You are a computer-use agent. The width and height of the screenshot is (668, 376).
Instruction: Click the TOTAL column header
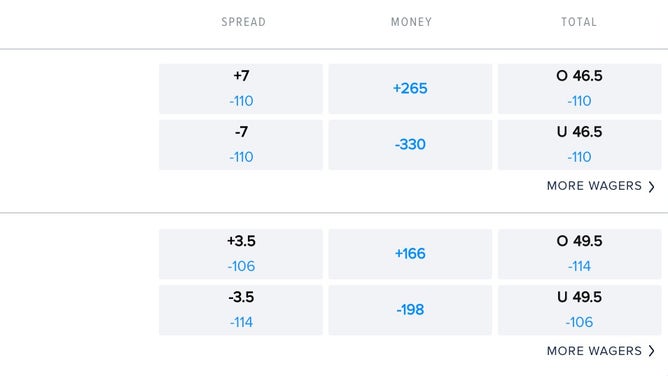click(579, 22)
